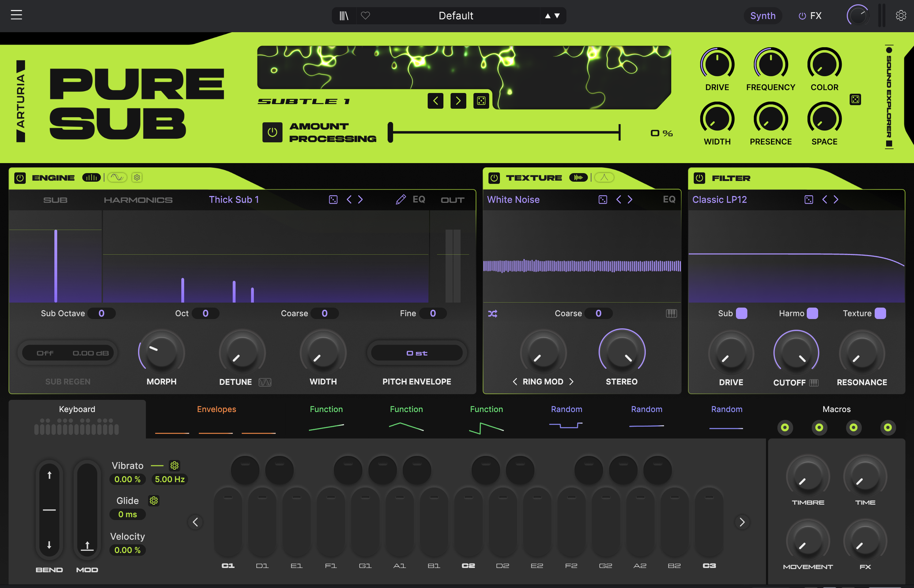The height and width of the screenshot is (588, 914).
Task: Favorite the Default preset with the heart icon
Action: pyautogui.click(x=366, y=16)
